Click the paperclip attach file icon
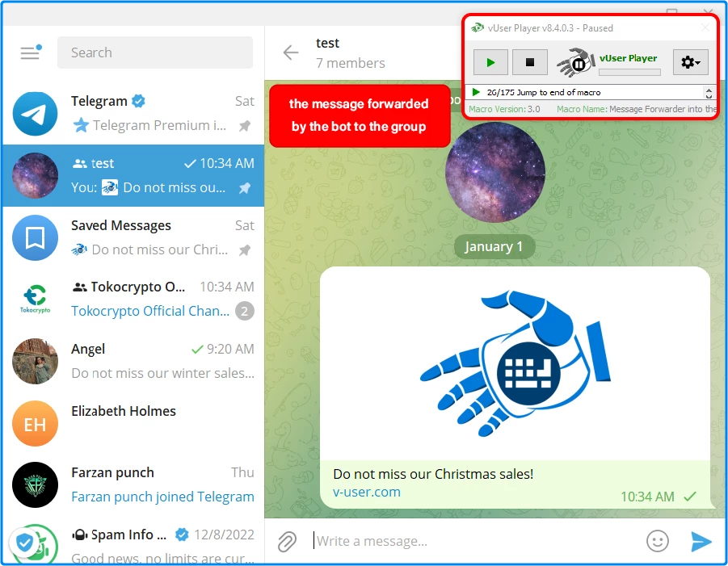Image resolution: width=728 pixels, height=566 pixels. 287,542
